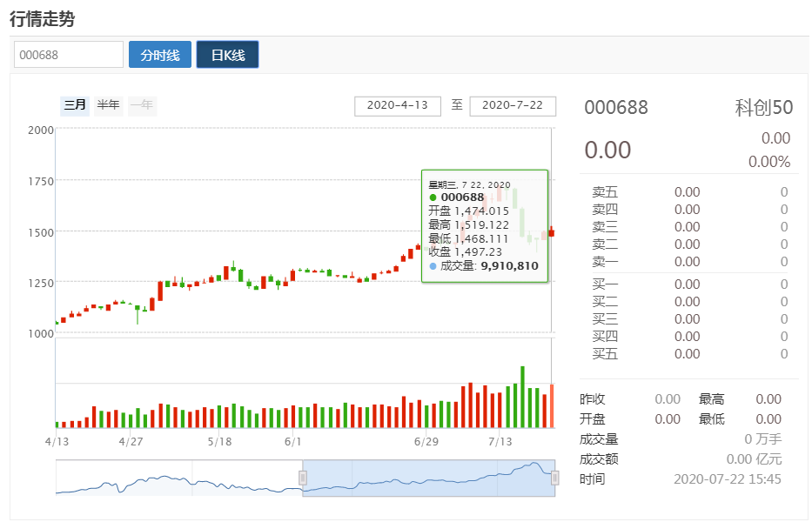Click the green candlestick with long lower wick
This screenshot has width=812, height=522.
[x=138, y=309]
